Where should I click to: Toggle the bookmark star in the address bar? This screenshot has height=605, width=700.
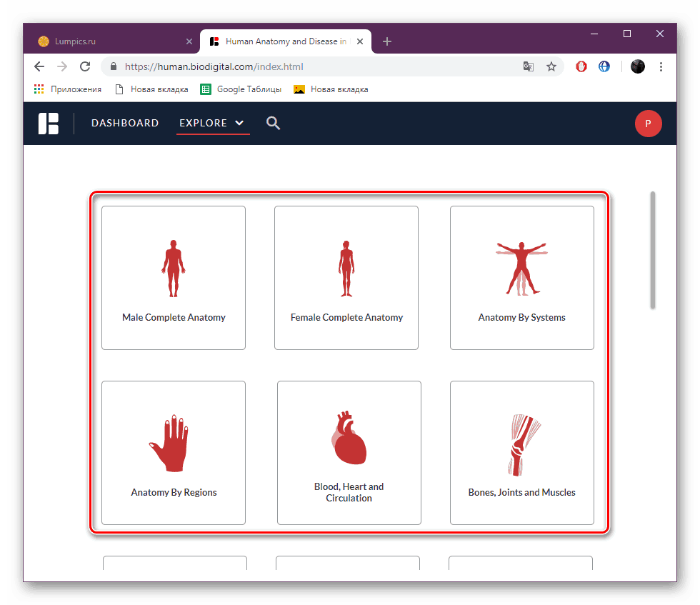click(551, 66)
